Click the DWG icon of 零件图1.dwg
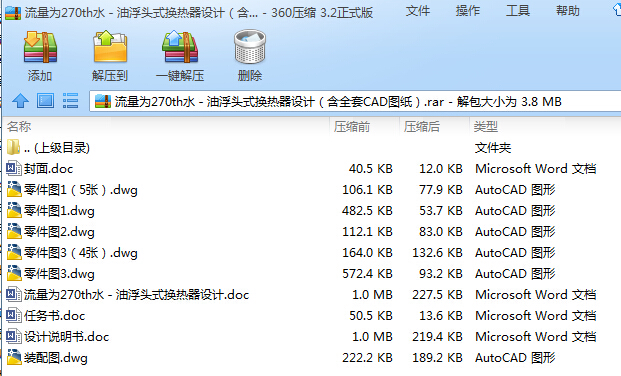The height and width of the screenshot is (376, 621). point(14,210)
